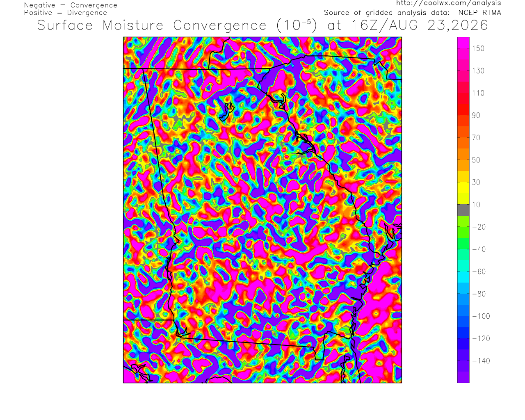525x420 pixels.
Task: Click the yellow 30 colorbar segment
Action: point(463,182)
